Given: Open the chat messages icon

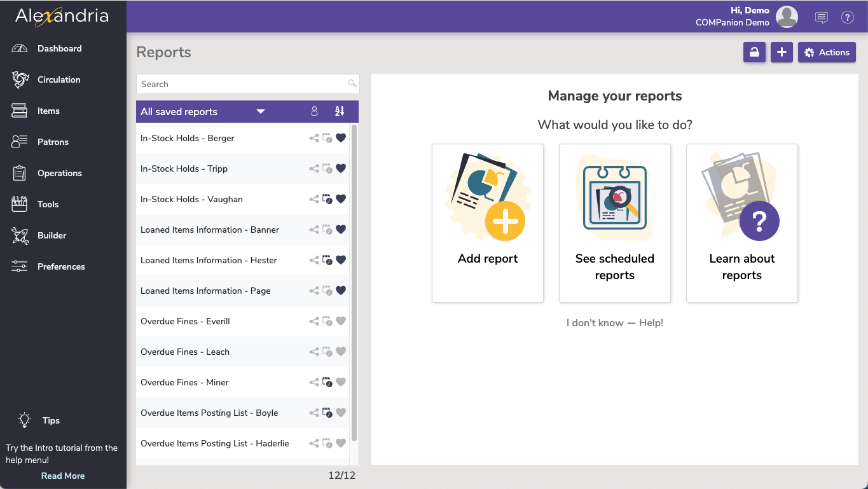Looking at the screenshot, I should 822,18.
